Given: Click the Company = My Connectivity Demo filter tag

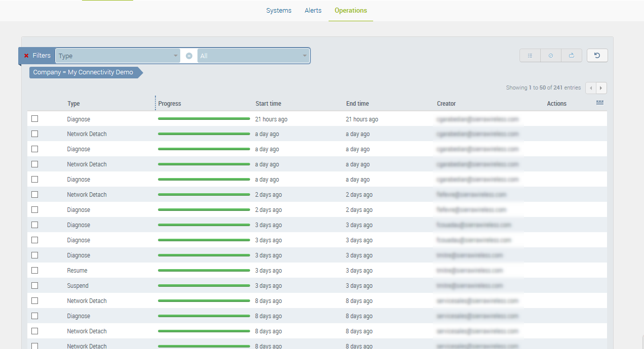Looking at the screenshot, I should [x=84, y=72].
